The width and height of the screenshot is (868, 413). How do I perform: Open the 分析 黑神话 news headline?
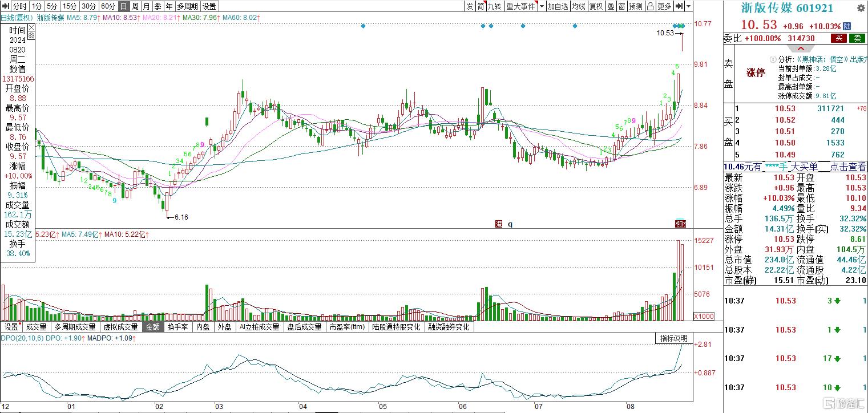[822, 59]
